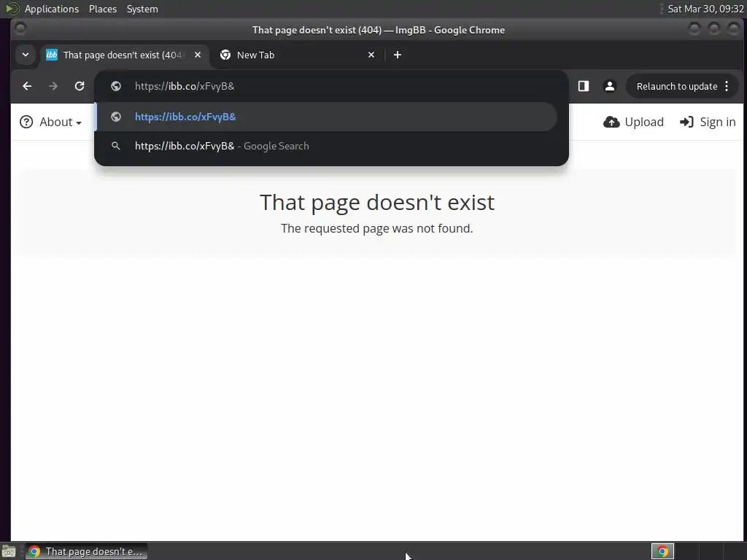
Task: Open a new tab with plus button
Action: point(398,55)
